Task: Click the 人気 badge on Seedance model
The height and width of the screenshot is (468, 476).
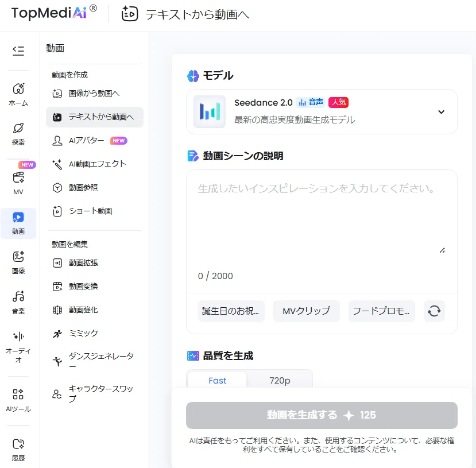Action: coord(338,102)
